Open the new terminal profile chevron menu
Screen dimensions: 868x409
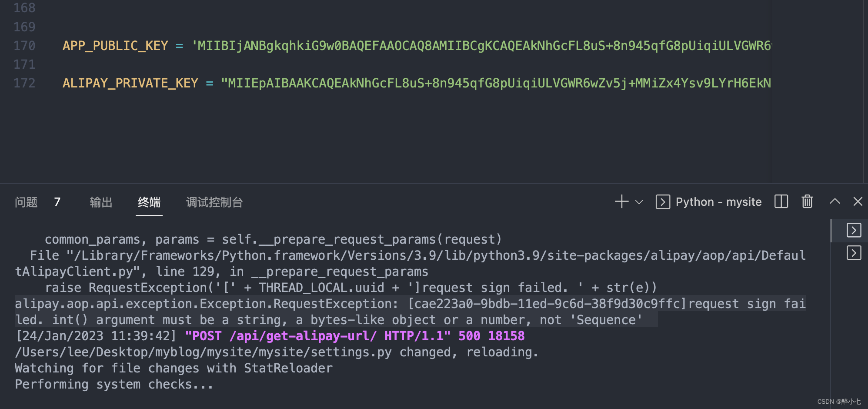(638, 201)
